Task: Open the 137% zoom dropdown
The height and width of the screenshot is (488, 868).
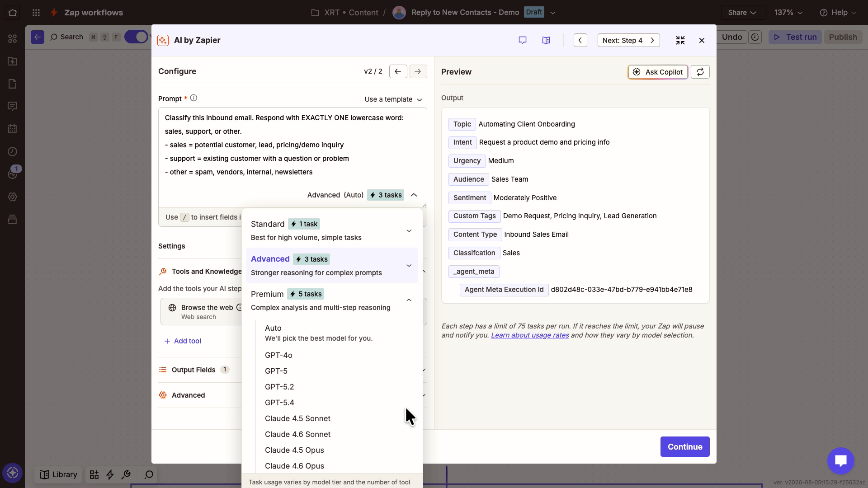Action: point(788,12)
